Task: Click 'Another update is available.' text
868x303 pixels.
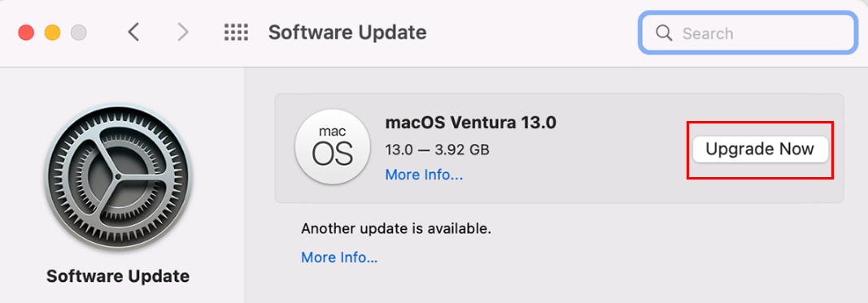Action: 396,228
